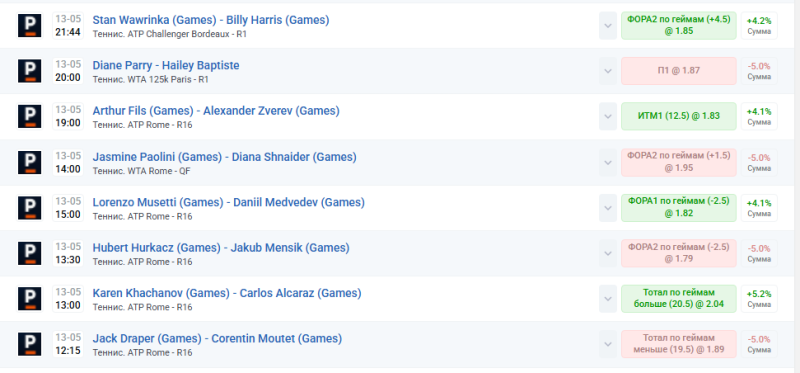
Task: Click bookmaker P logo beside Diane Parry match
Action: (30, 71)
